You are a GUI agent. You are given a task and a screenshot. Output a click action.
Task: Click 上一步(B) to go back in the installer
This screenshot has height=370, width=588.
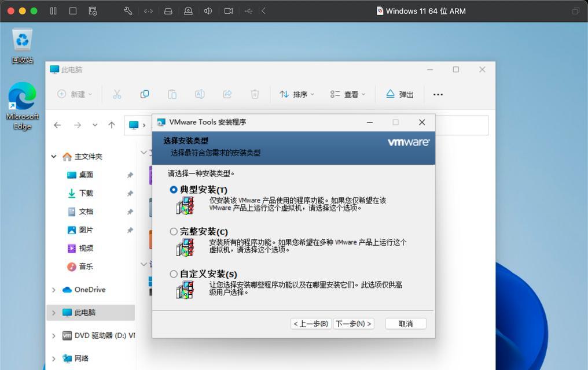coord(311,324)
